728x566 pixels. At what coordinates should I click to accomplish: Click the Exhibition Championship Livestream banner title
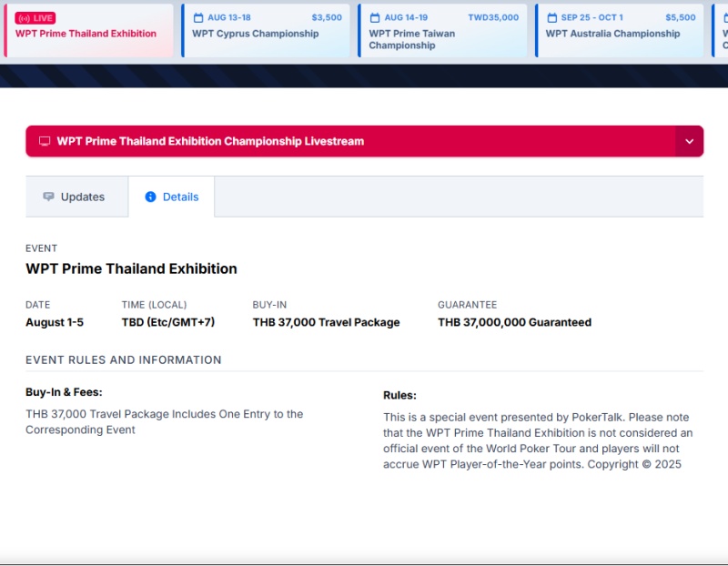point(210,142)
